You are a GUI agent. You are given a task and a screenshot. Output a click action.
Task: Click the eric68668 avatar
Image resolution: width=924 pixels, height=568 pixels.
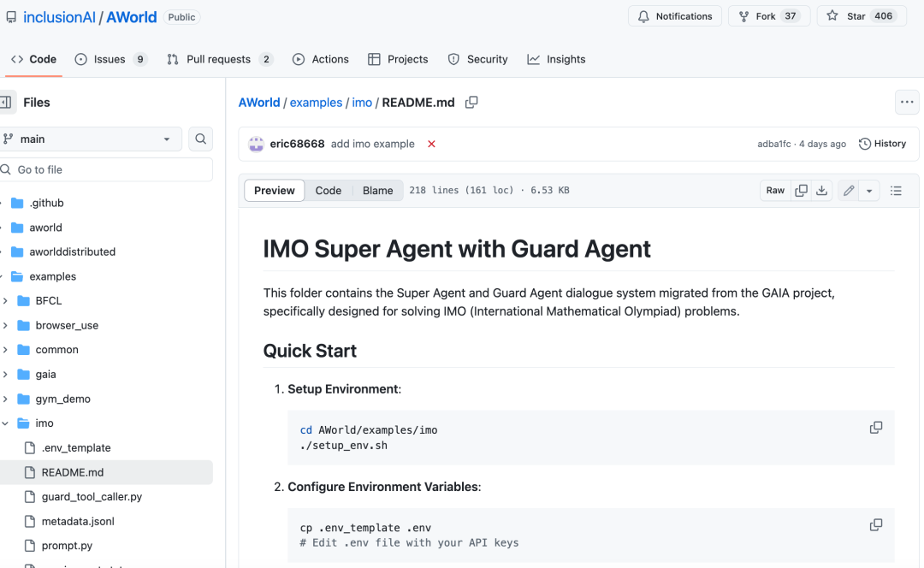(256, 144)
